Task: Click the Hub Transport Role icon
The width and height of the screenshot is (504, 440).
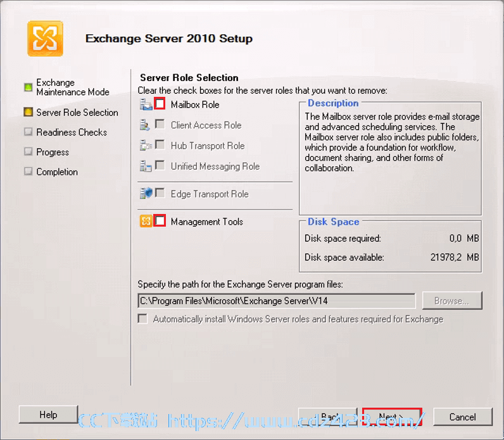Action: click(x=146, y=146)
